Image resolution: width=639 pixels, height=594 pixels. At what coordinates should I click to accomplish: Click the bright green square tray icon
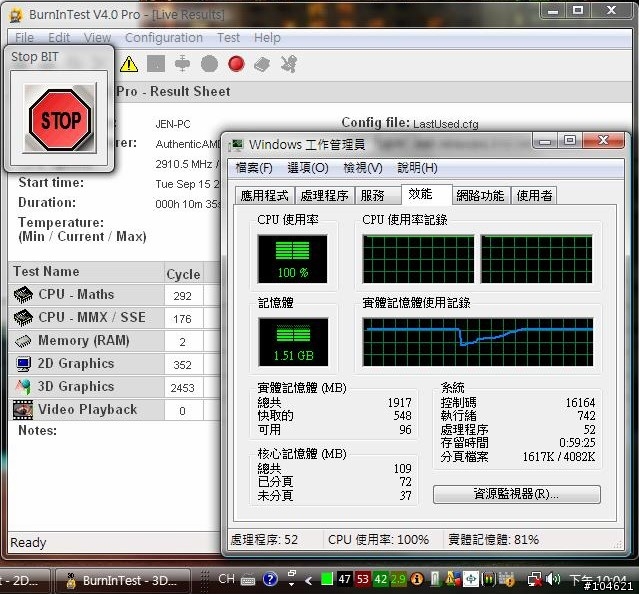pos(327,579)
